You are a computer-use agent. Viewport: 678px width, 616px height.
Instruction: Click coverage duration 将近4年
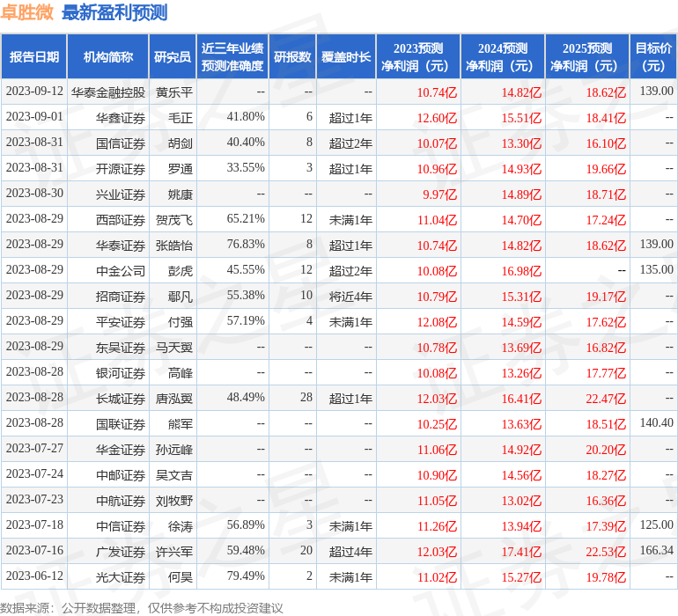pos(350,297)
